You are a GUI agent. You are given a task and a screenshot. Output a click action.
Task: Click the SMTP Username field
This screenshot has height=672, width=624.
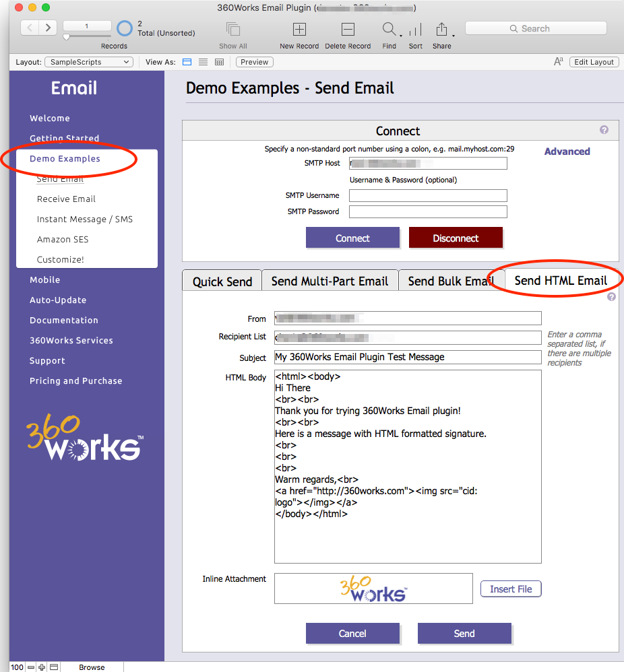click(x=428, y=195)
